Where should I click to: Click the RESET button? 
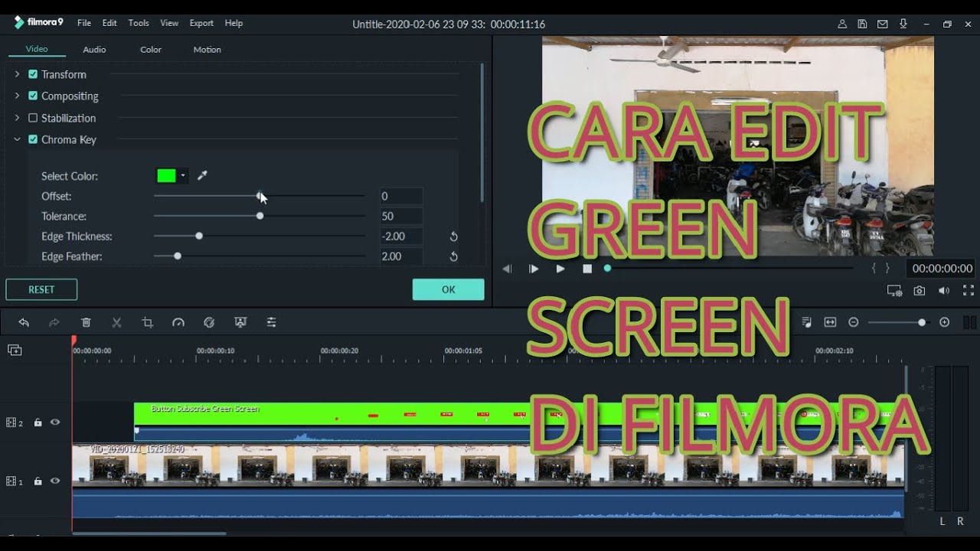(41, 289)
